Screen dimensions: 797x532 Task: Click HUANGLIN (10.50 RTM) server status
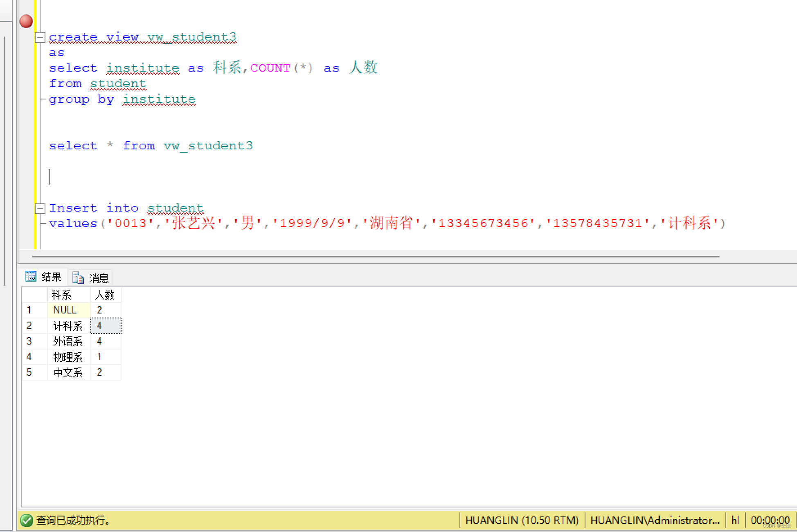tap(522, 520)
